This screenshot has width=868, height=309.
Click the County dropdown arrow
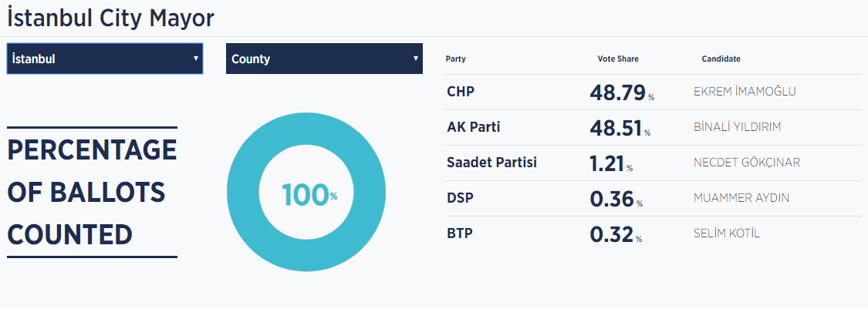(x=415, y=58)
